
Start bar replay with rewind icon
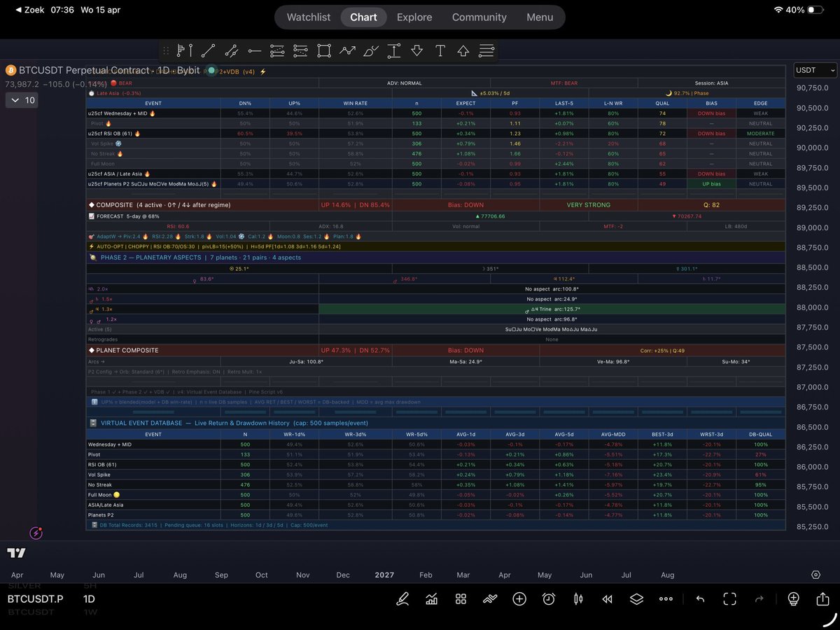click(x=607, y=598)
